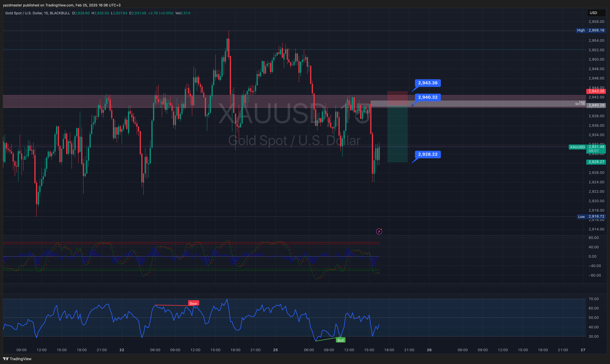Select the 2,928.22 target price callout
Image resolution: width=610 pixels, height=364 pixels.
[x=428, y=154]
